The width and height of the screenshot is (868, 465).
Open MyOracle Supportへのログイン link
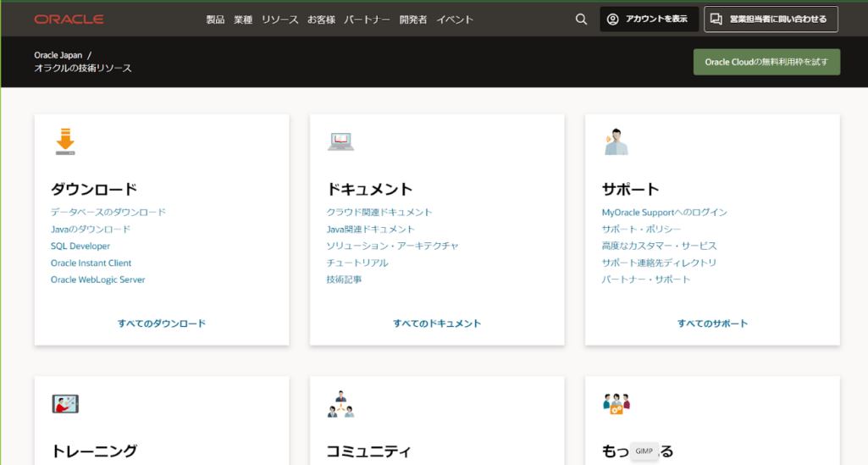click(664, 212)
